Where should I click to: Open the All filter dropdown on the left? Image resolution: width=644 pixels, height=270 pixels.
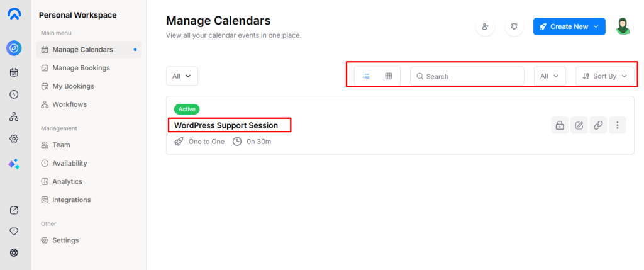(182, 76)
